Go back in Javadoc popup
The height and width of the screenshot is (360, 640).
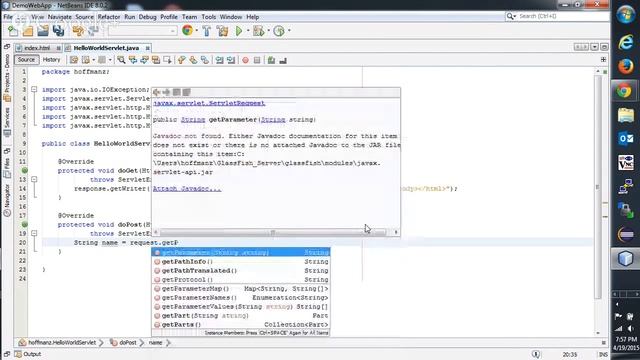click(x=157, y=92)
